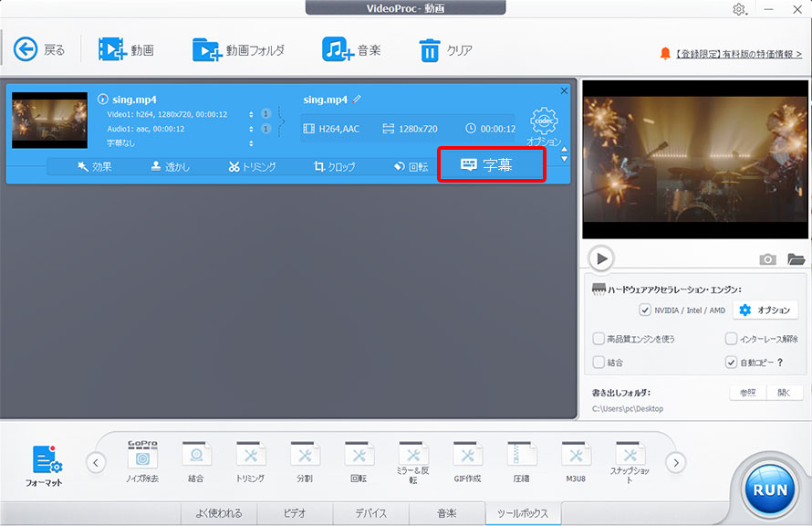
Task: Take a snapshot with the camera icon
Action: tap(768, 259)
